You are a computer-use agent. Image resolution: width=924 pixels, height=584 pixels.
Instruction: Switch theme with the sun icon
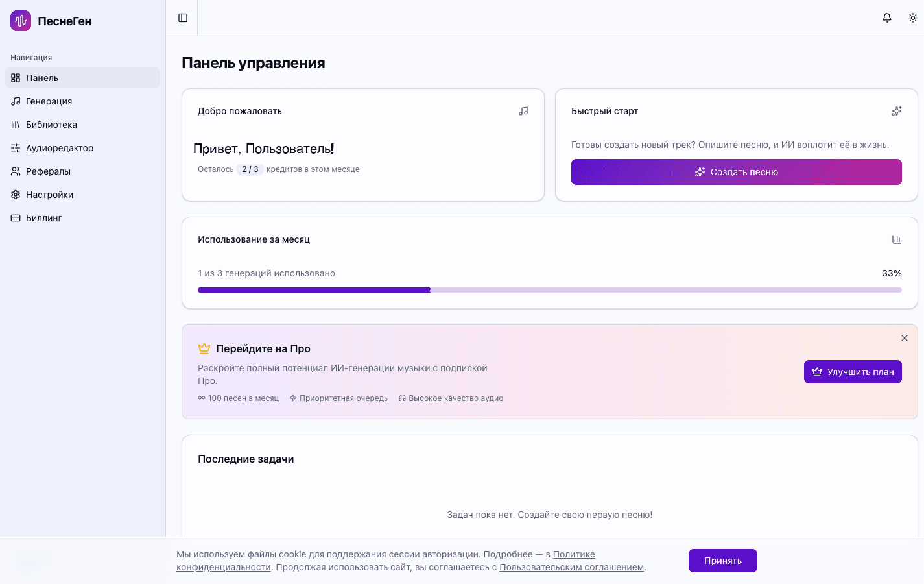click(x=913, y=18)
